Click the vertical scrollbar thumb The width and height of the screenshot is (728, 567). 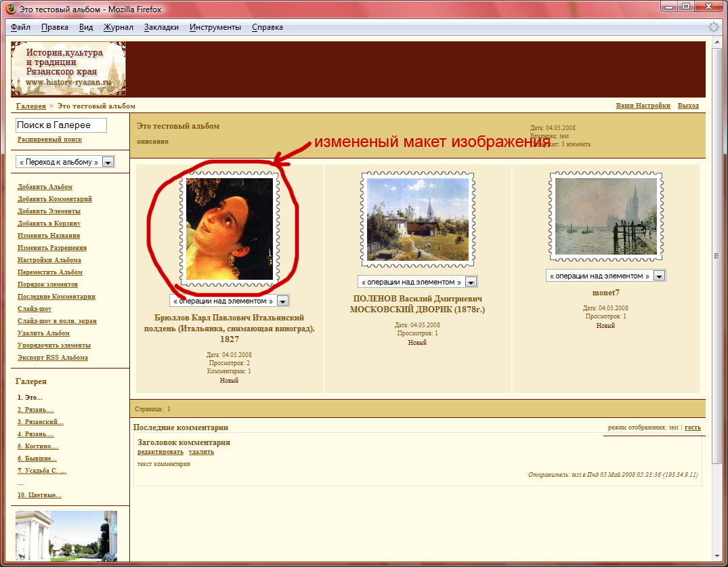tap(717, 256)
